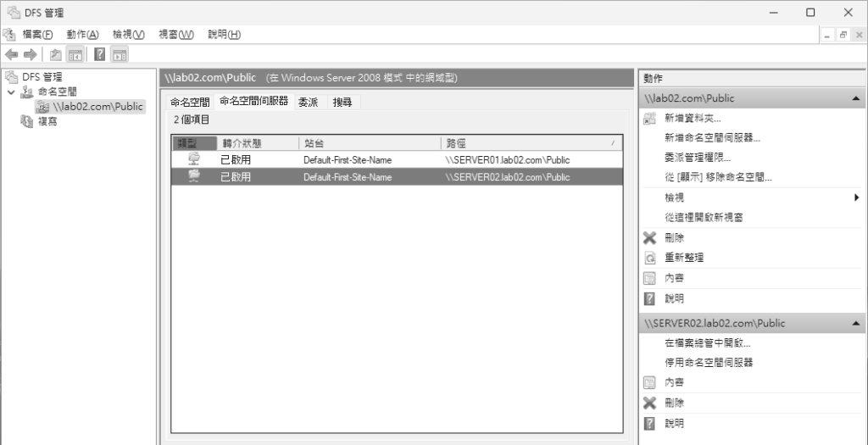The image size is (868, 445).
Task: Click the Up one level toolbar icon
Action: [x=56, y=54]
